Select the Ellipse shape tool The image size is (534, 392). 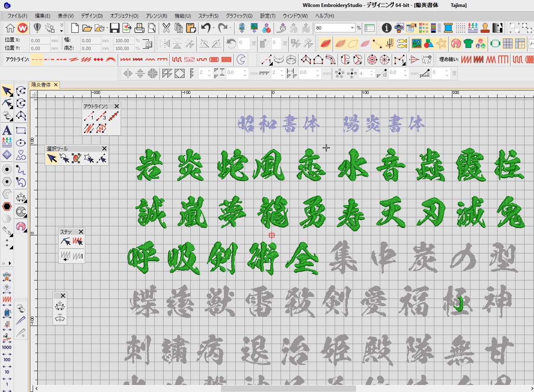(x=21, y=143)
